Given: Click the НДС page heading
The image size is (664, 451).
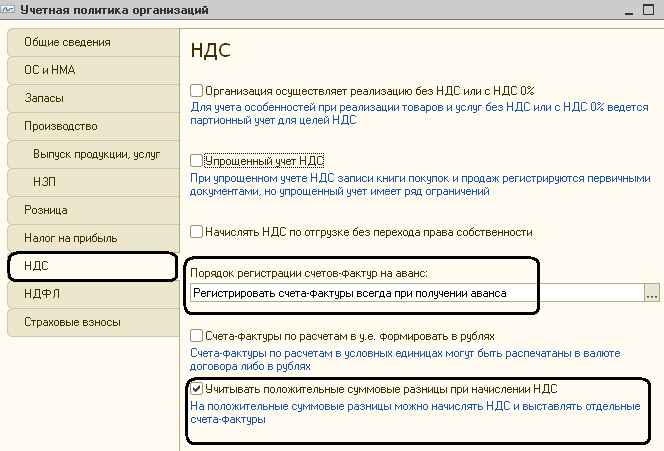Looking at the screenshot, I should tap(210, 50).
